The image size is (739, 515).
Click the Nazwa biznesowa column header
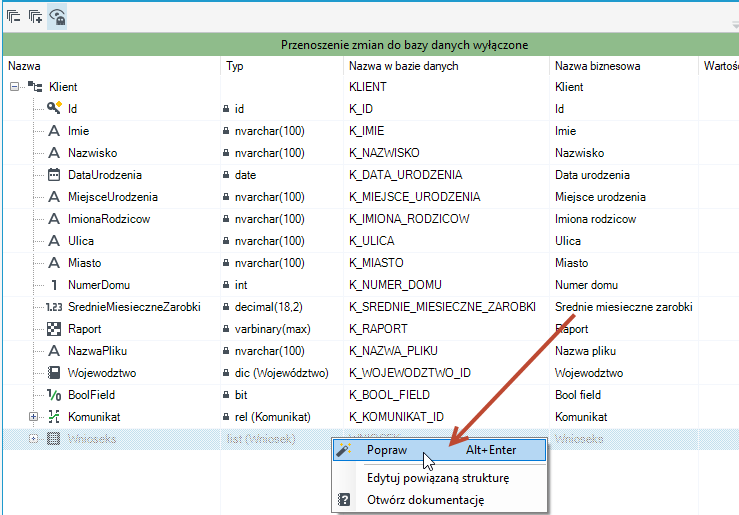(x=624, y=66)
